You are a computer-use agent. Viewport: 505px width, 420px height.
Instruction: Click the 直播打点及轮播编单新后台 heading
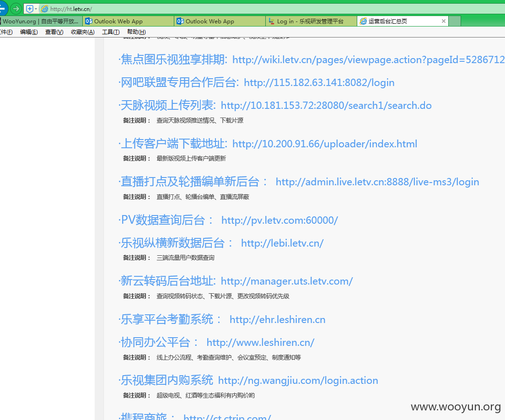pos(193,182)
